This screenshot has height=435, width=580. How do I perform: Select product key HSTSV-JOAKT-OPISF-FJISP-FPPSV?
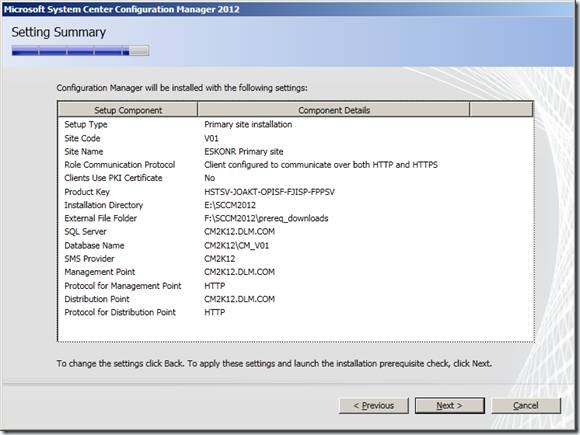tap(270, 192)
